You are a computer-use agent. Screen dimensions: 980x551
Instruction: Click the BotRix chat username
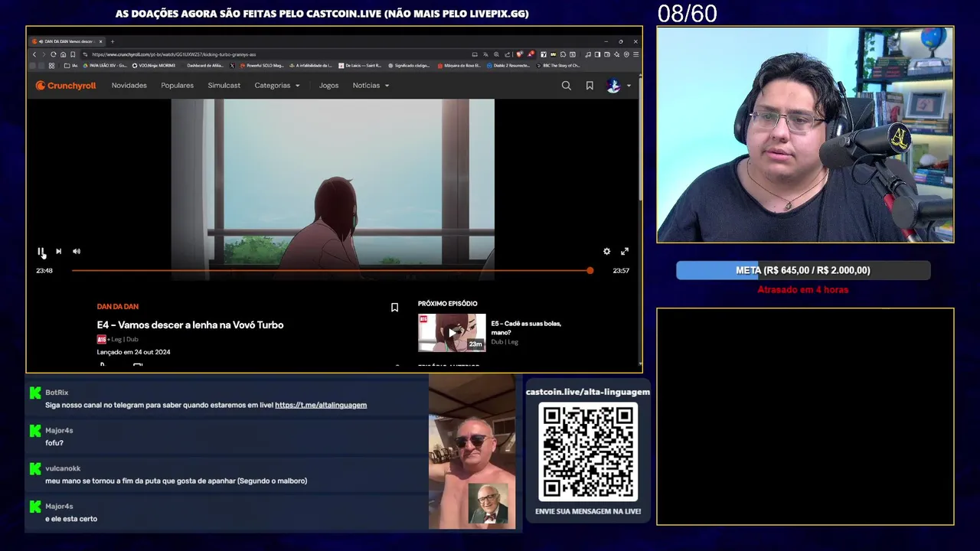(57, 393)
